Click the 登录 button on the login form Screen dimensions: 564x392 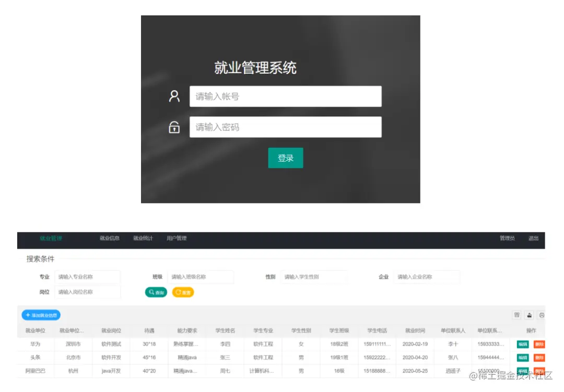pyautogui.click(x=285, y=158)
